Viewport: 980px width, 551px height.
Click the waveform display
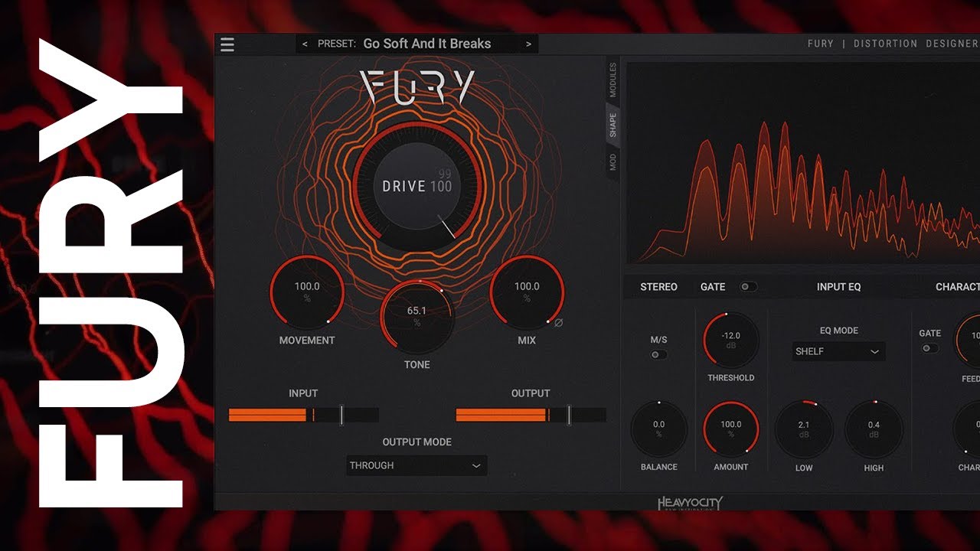coord(803,164)
